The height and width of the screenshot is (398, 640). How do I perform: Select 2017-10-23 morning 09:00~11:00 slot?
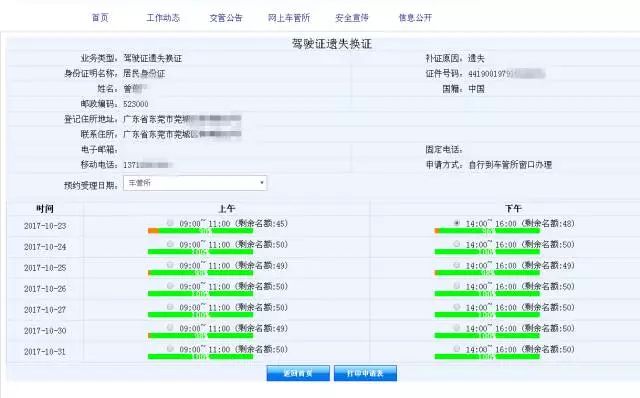pos(170,223)
